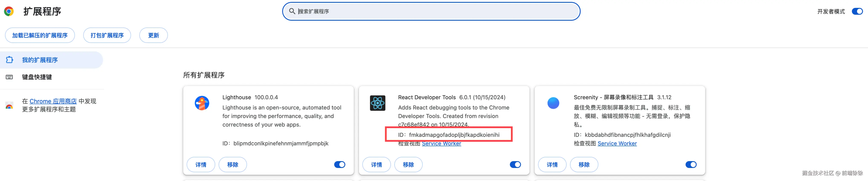Click the Screenity blue circle icon
The width and height of the screenshot is (868, 181).
(x=553, y=103)
